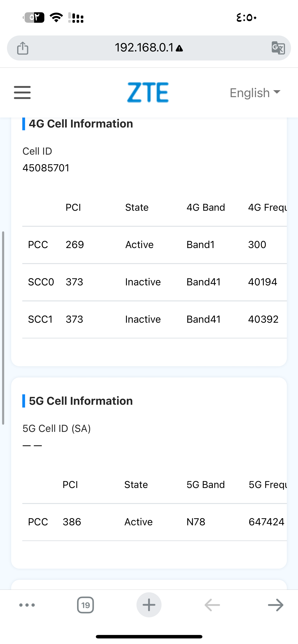Image resolution: width=298 pixels, height=644 pixels.
Task: Go back with the left arrow
Action: point(212,605)
